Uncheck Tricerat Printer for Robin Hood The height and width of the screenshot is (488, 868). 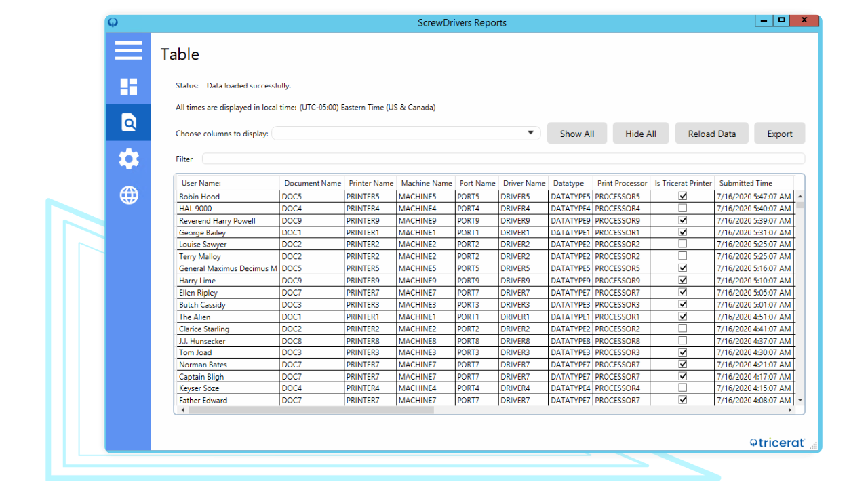click(x=682, y=195)
